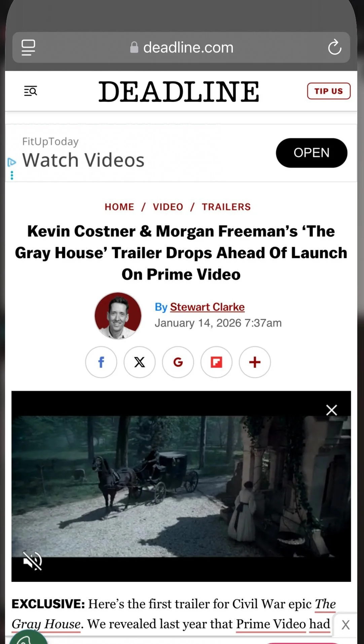Viewport: 364px width, 644px height.
Task: Go to the VIDEO breadcrumb
Action: [x=168, y=207]
